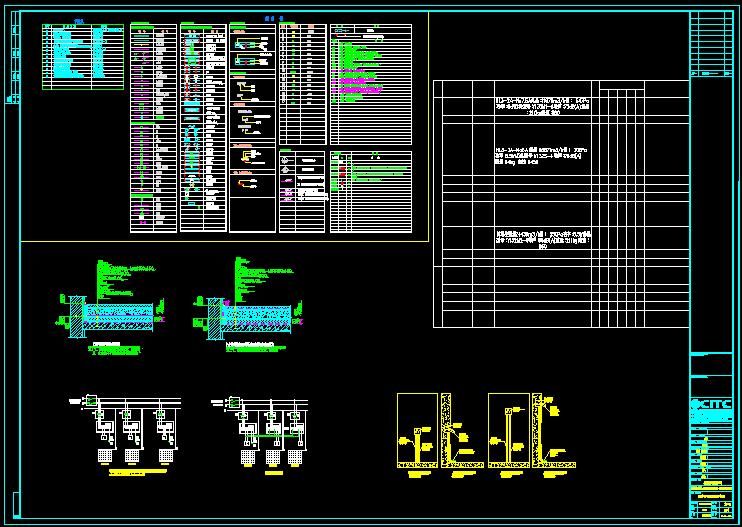This screenshot has width=742, height=527.
Task: Click the third legend table with yellow wiring symbols
Action: pyautogui.click(x=252, y=130)
